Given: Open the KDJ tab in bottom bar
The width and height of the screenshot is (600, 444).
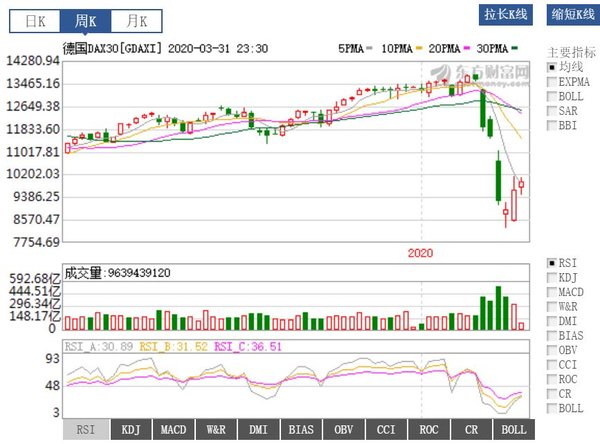Looking at the screenshot, I should 131,429.
